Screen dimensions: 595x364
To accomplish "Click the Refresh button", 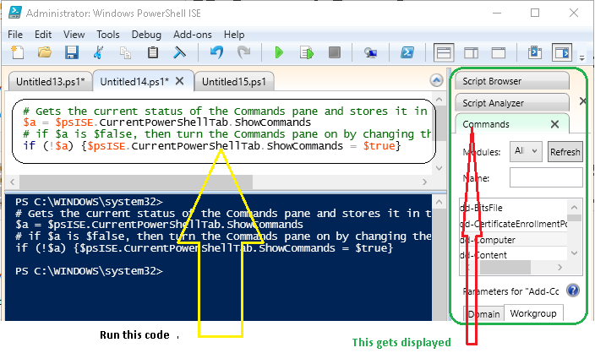I will coord(565,152).
